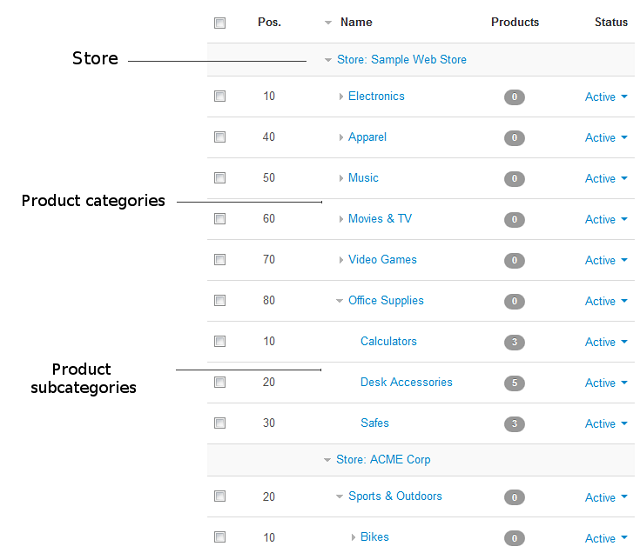This screenshot has width=640, height=553.
Task: Click the Bikes products count badge
Action: (514, 538)
